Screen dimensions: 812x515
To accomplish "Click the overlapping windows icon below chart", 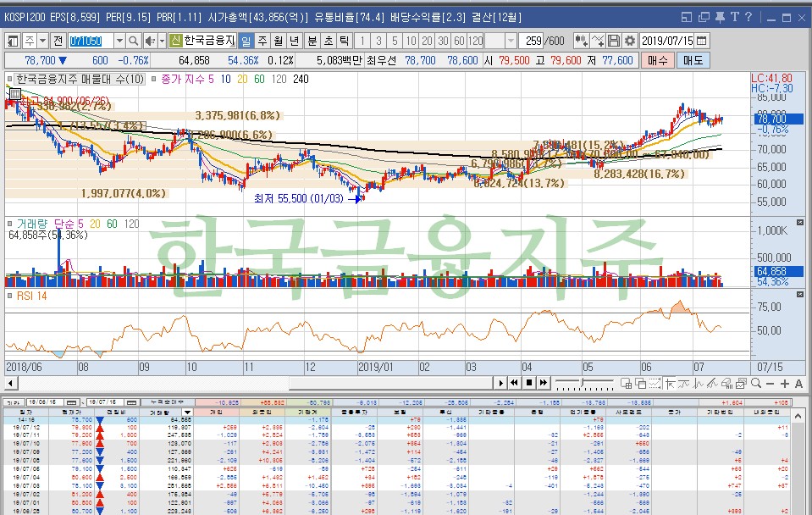I will [641, 384].
